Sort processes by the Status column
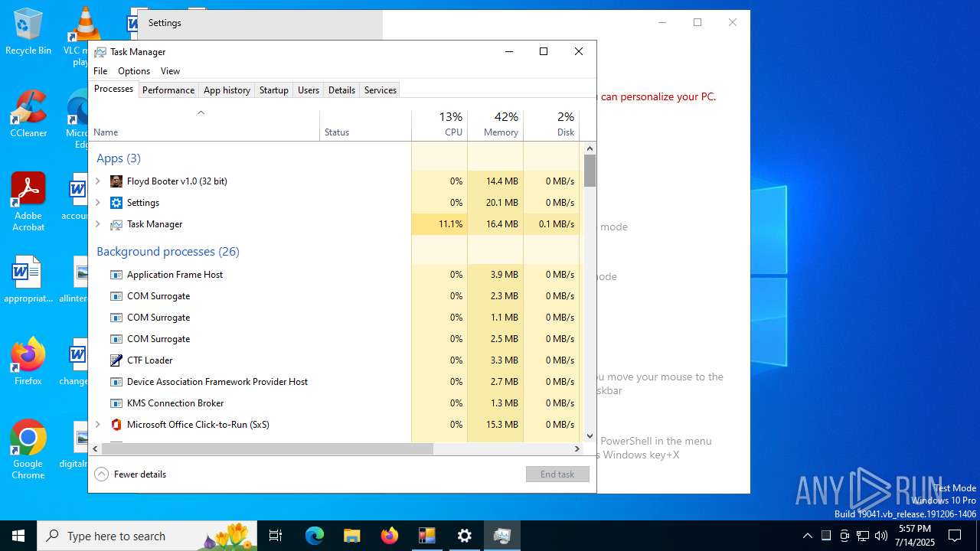Screen dimensions: 980x551 coord(365,126)
